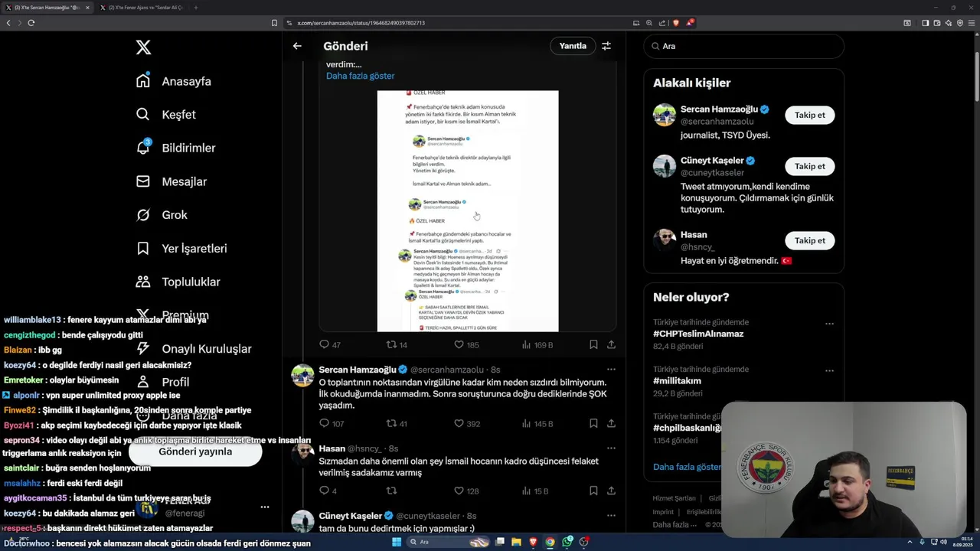
Task: Open Bildirimler notifications
Action: tap(175, 148)
